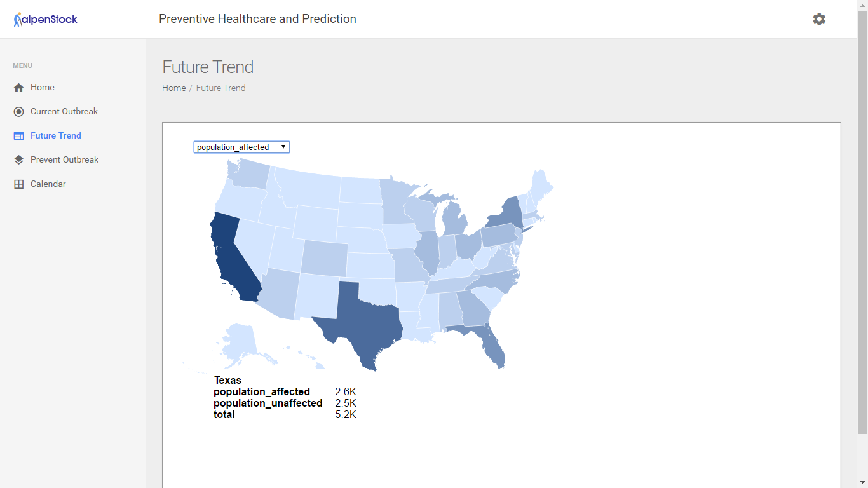Click the settings gear icon
Viewport: 868px width, 488px height.
[x=819, y=19]
